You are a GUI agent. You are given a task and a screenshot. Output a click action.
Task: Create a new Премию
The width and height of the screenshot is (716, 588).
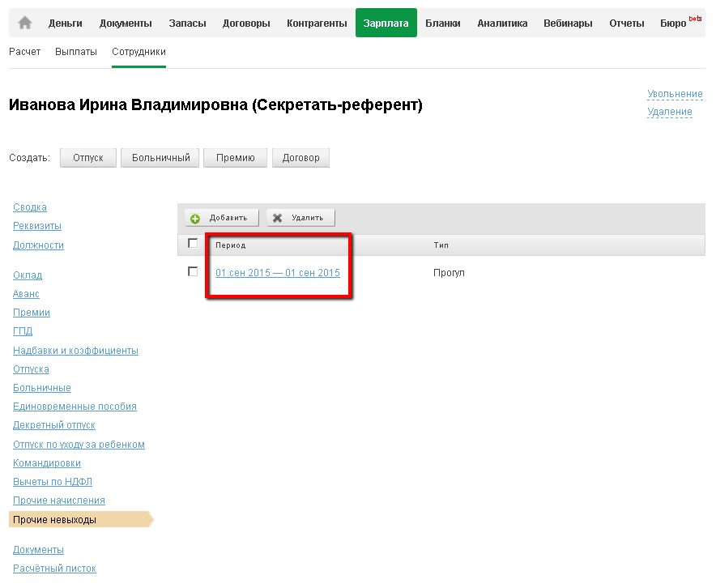[235, 157]
